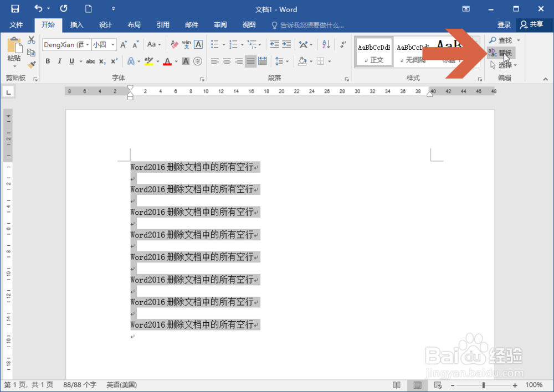Apply the 无间隔 style
Image resolution: width=554 pixels, height=392 pixels.
[x=413, y=52]
